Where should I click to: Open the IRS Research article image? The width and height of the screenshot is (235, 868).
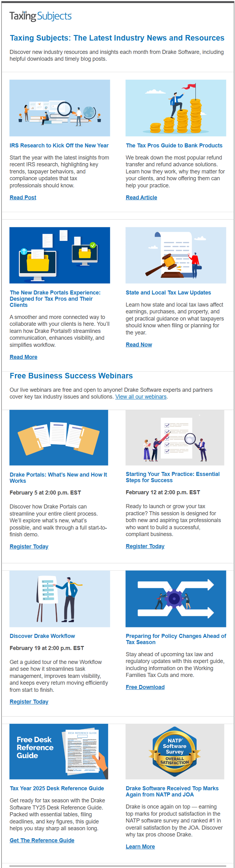[59, 108]
